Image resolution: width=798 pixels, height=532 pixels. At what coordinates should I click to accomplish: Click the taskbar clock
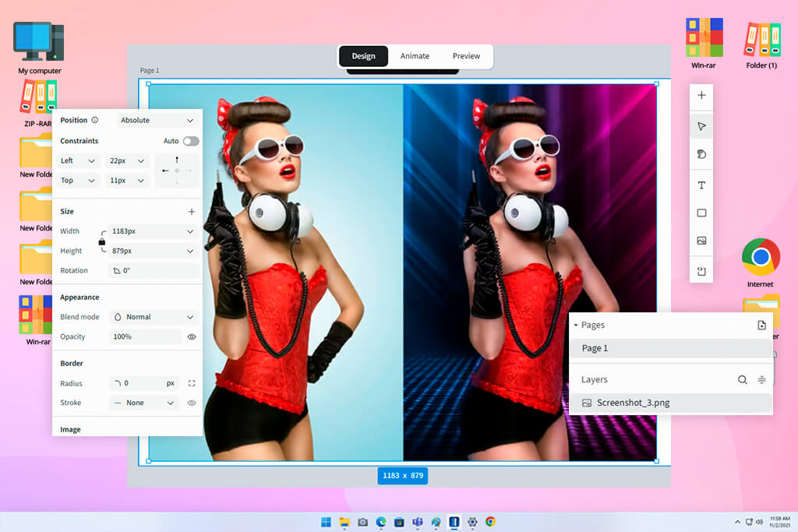pyautogui.click(x=779, y=522)
